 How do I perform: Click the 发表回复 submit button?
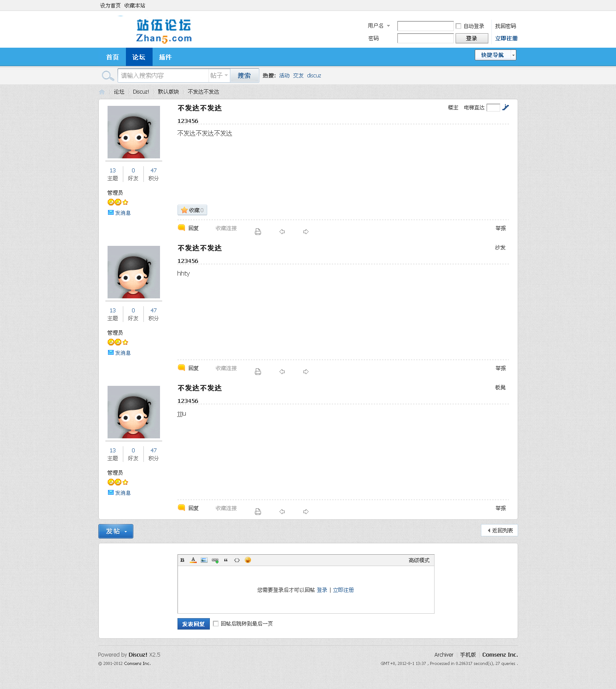(194, 624)
